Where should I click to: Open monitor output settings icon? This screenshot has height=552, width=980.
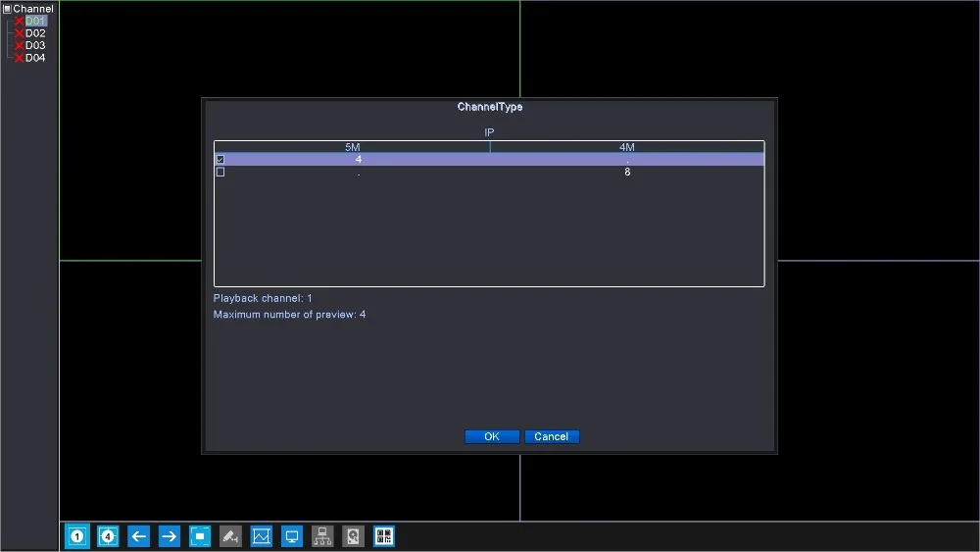[292, 536]
